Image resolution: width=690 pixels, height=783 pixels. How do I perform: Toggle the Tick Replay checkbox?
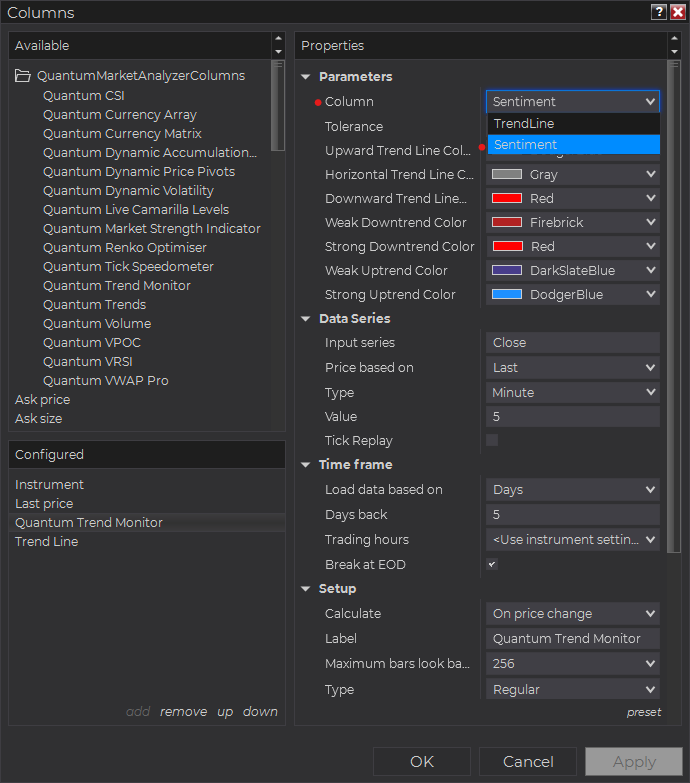click(x=492, y=440)
